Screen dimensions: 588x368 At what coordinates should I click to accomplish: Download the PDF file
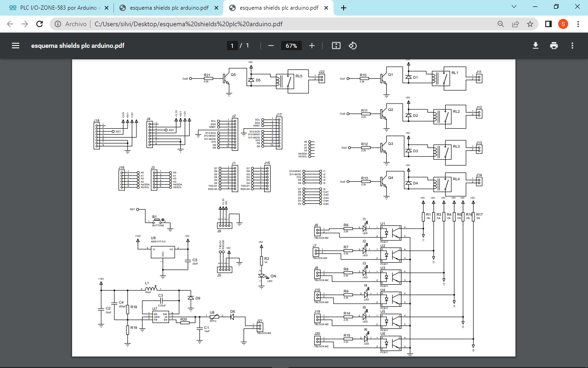(535, 46)
